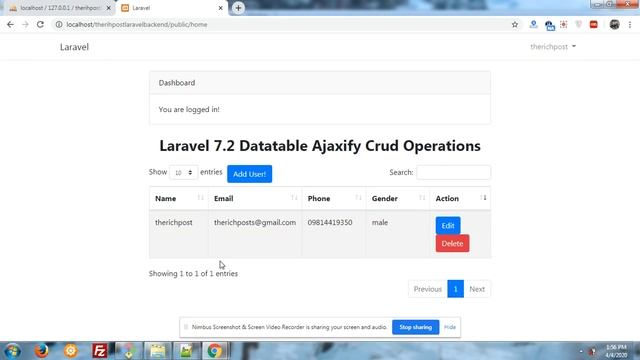Launch Firefox from the taskbar
This screenshot has width=640, height=360.
tap(41, 351)
